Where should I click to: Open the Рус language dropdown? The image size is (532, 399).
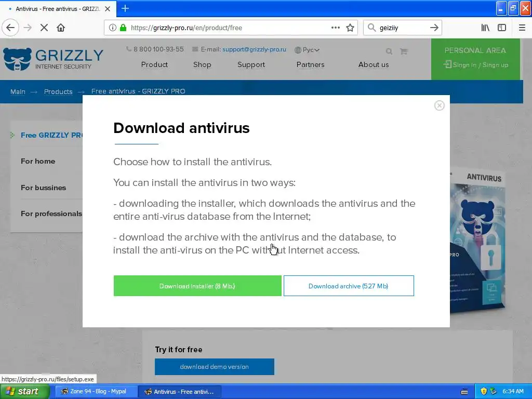point(311,50)
